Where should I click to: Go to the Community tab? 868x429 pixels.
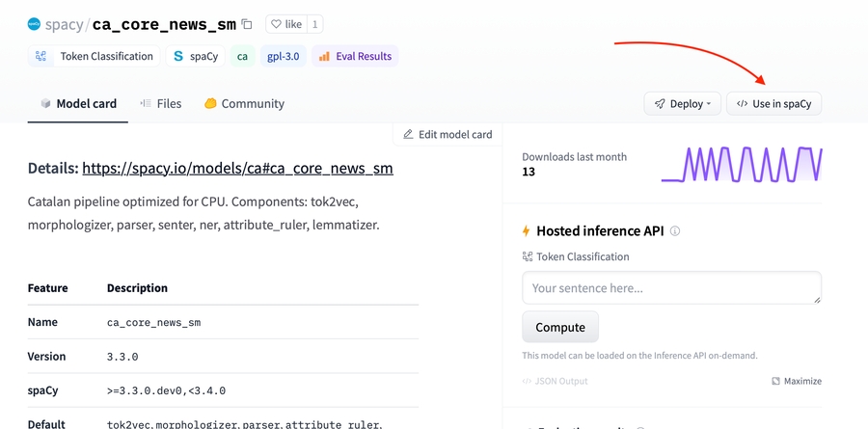tap(244, 103)
